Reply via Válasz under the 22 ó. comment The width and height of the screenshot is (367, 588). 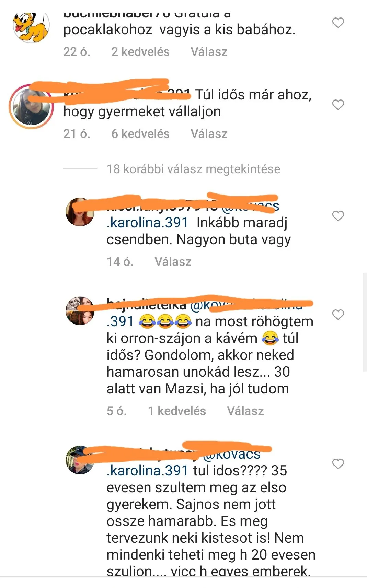(x=209, y=52)
